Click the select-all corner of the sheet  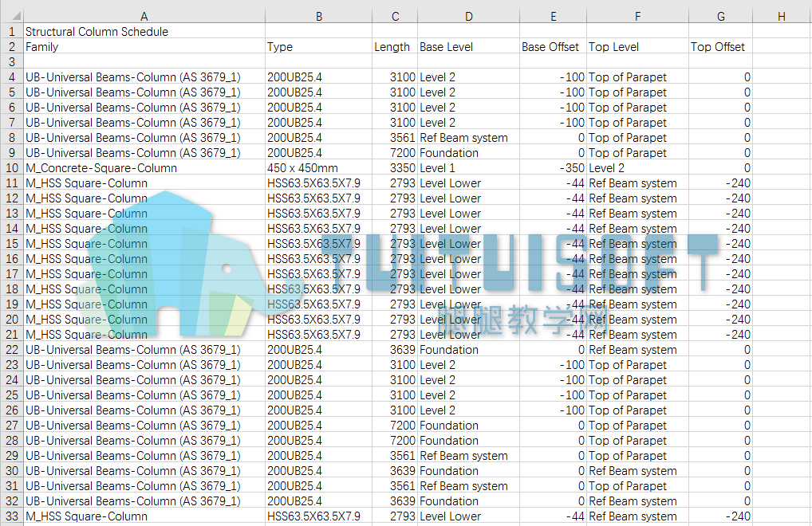(11, 16)
